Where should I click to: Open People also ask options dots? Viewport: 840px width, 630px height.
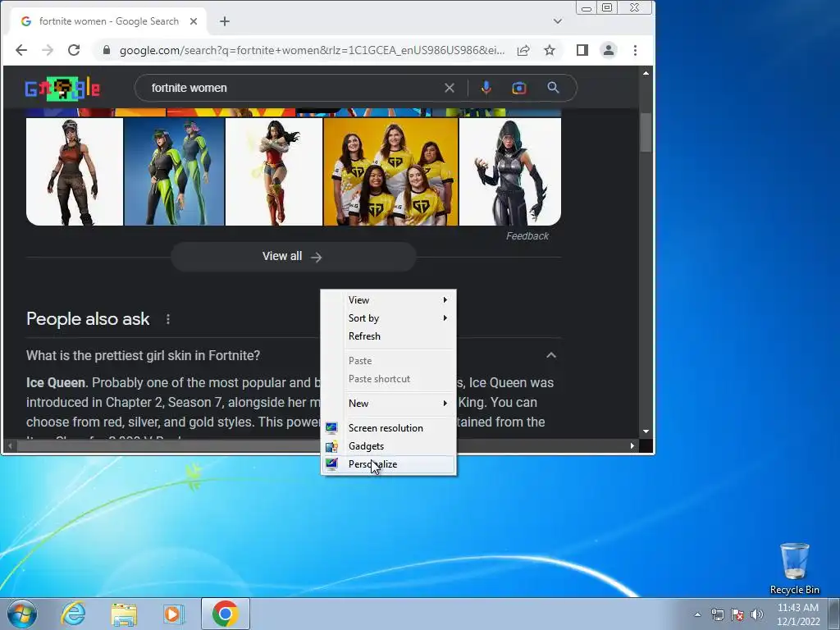(168, 319)
